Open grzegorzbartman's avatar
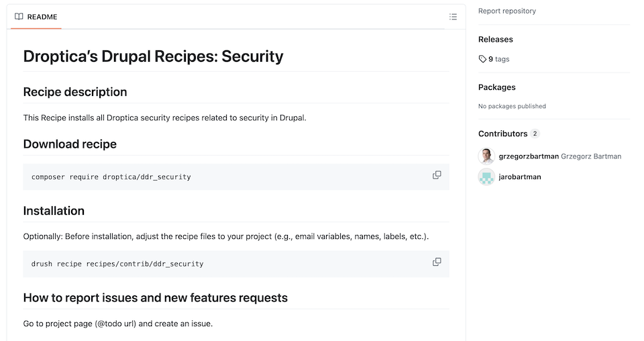This screenshot has height=341, width=644. (x=486, y=156)
